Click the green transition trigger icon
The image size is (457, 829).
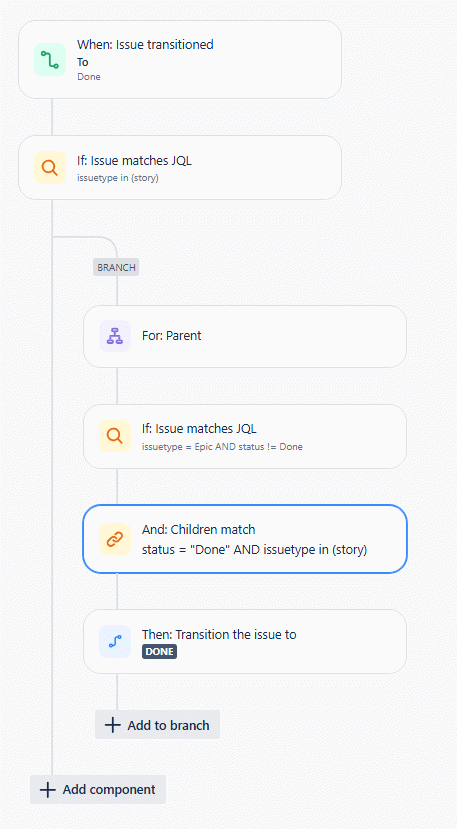[50, 60]
